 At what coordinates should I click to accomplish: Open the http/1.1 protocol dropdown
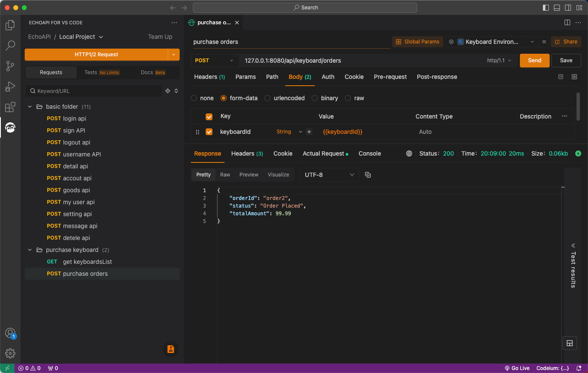[x=499, y=61]
